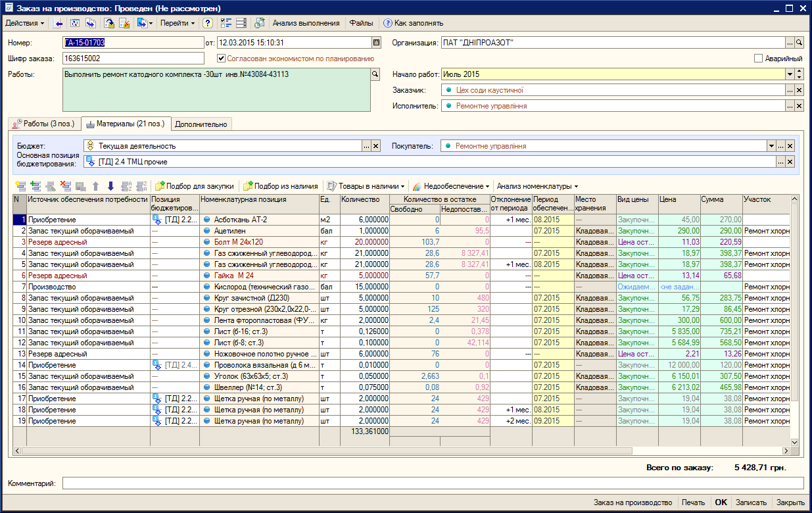The width and height of the screenshot is (812, 513).
Task: Open the Недообеспечение dropdown
Action: click(x=451, y=186)
